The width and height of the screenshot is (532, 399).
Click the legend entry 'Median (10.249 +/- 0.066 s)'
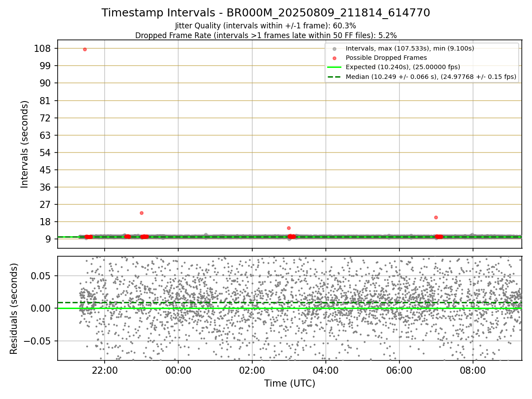click(431, 77)
